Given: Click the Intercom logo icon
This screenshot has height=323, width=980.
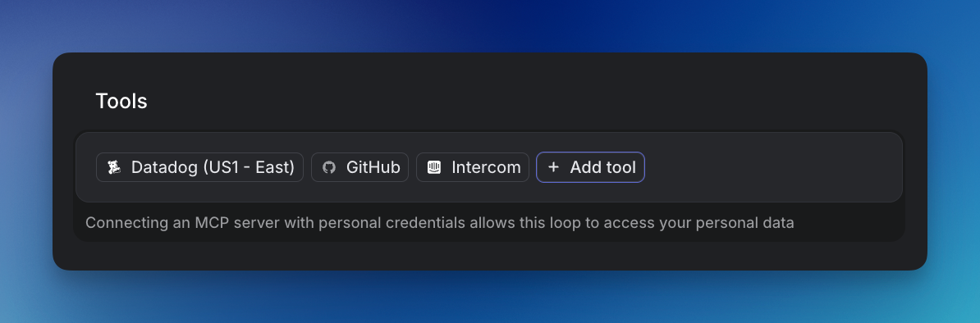Looking at the screenshot, I should point(433,167).
